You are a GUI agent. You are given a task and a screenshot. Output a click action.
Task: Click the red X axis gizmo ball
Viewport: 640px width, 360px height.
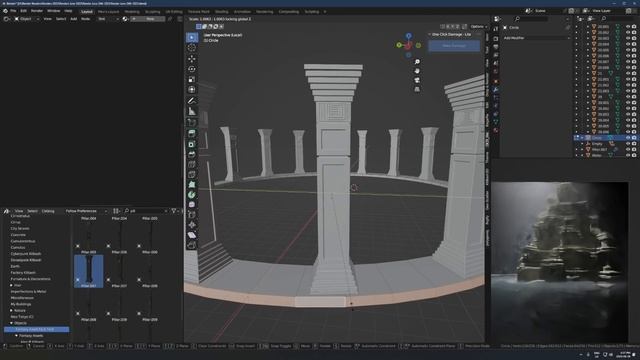408,46
